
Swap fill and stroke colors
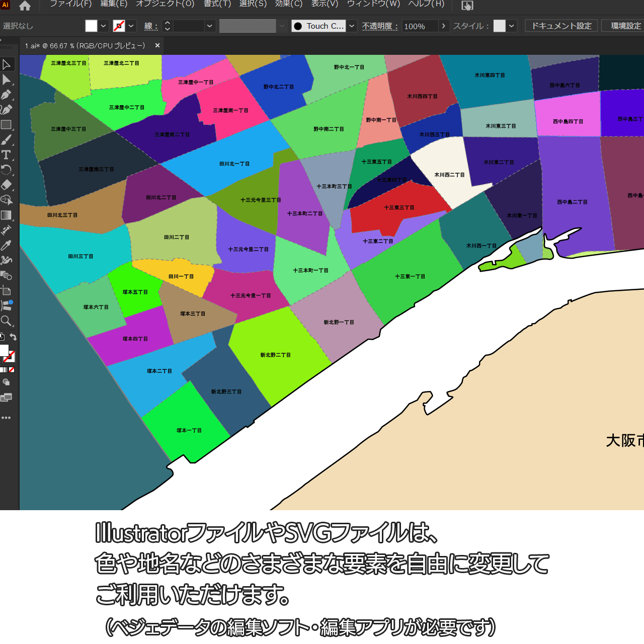click(x=14, y=337)
